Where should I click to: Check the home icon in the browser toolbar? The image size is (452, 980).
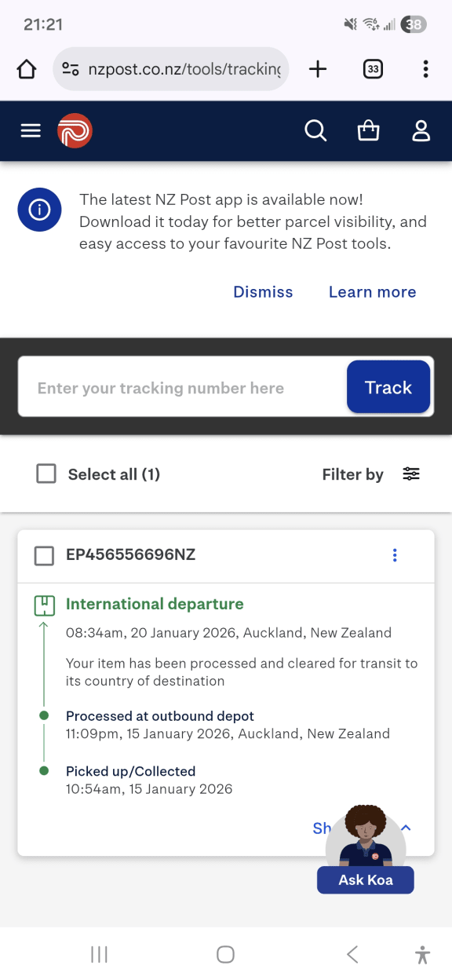tap(26, 68)
